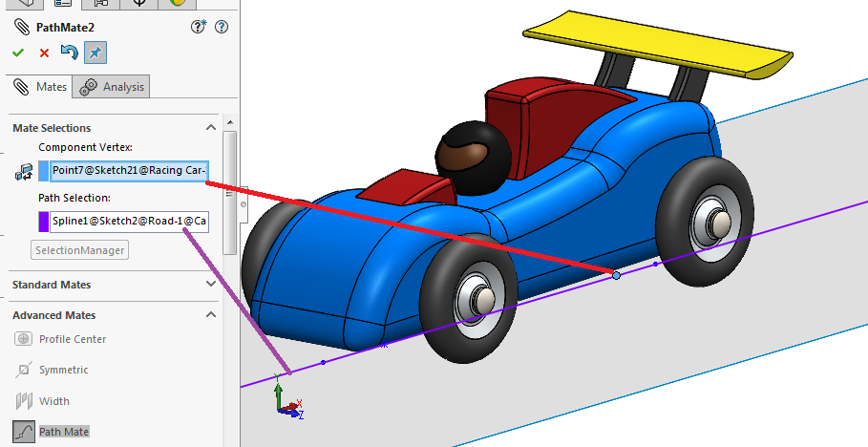
Task: Select the Path Mate option
Action: 51,432
